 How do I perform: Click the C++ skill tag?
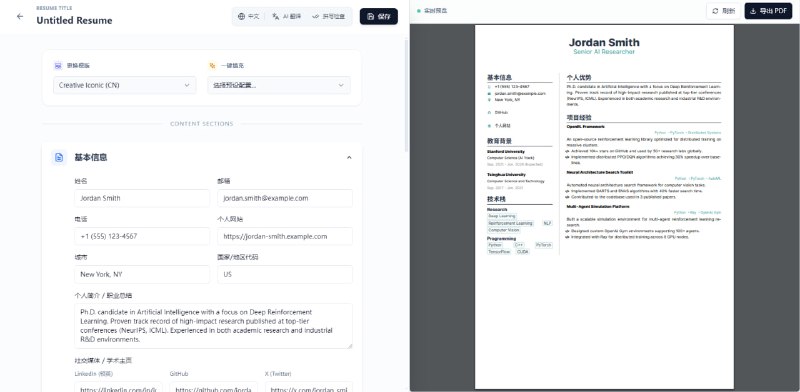519,246
